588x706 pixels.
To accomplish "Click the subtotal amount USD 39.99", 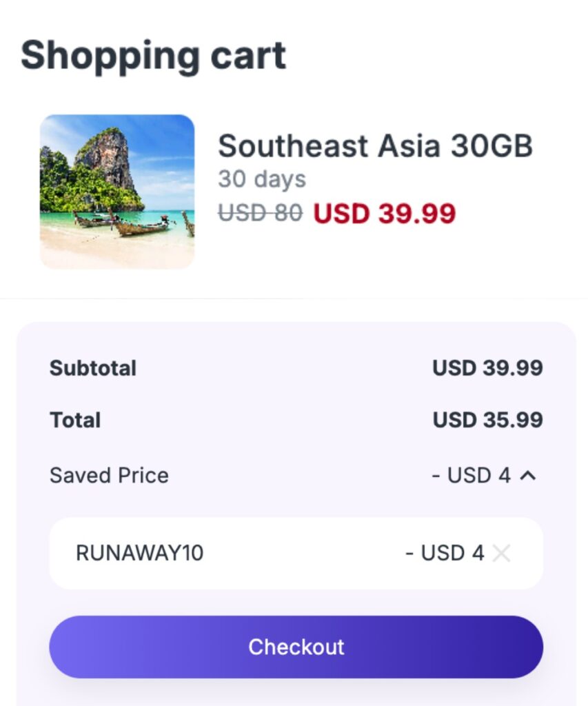I will point(487,368).
